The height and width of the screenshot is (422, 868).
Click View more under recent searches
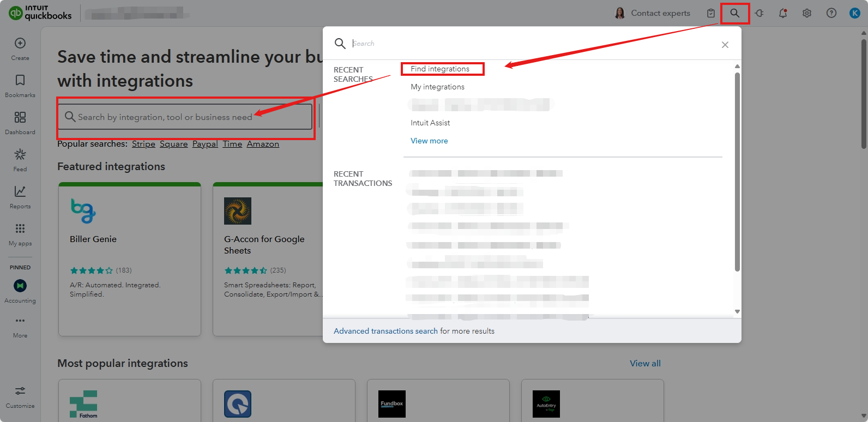(x=429, y=141)
